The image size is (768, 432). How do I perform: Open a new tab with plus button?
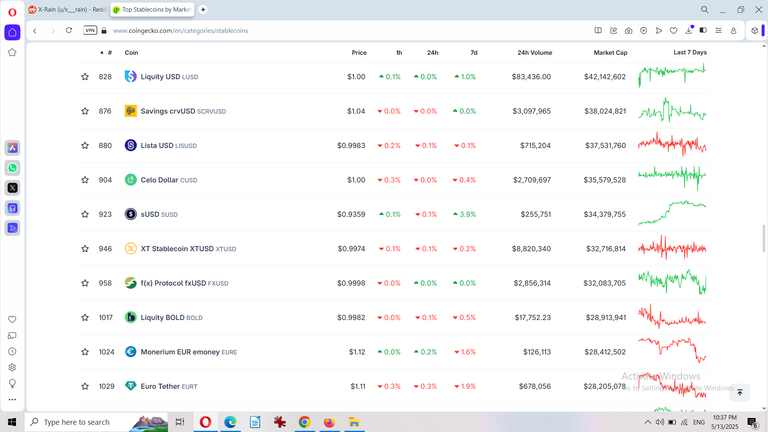[203, 9]
